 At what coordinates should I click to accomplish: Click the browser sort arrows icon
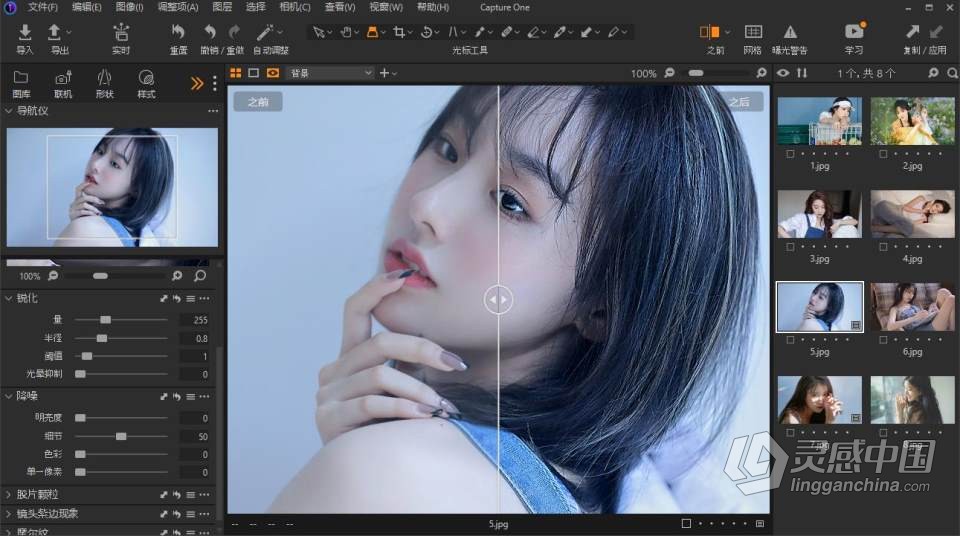point(802,73)
